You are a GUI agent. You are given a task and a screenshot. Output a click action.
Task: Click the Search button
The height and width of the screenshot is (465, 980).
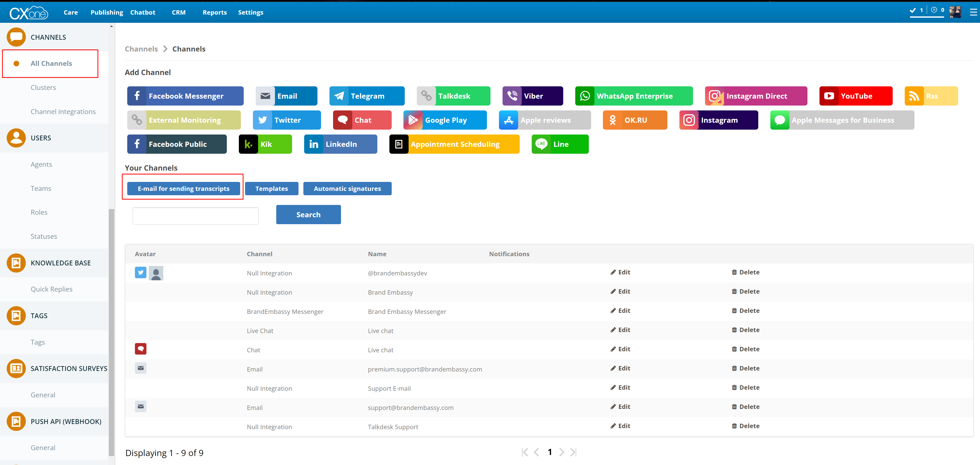click(308, 214)
